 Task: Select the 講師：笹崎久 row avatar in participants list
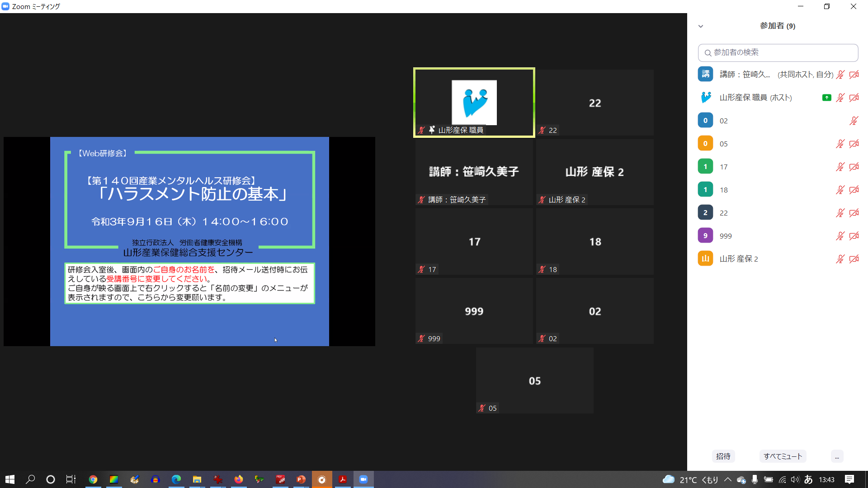pos(705,74)
